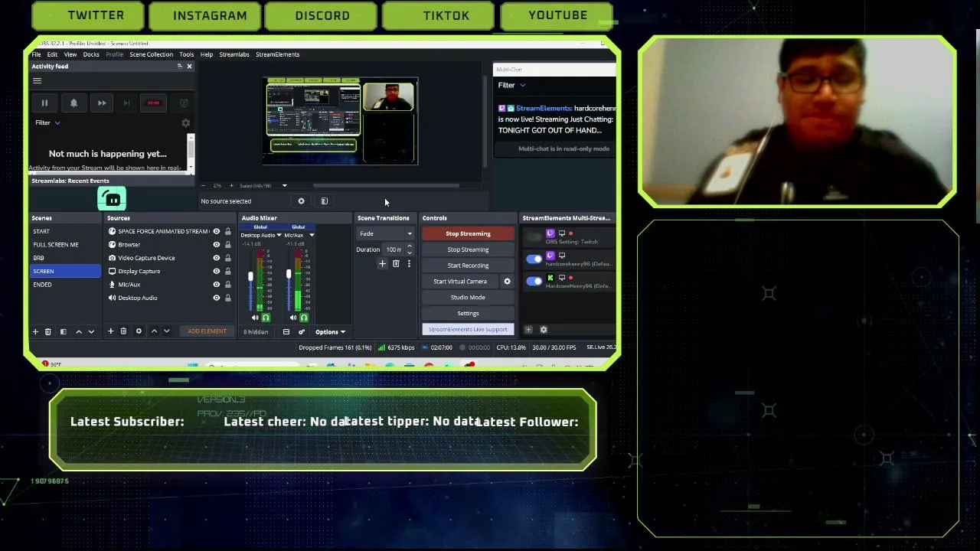Open the StreamElements menu
This screenshot has height=551, width=980.
click(x=277, y=54)
